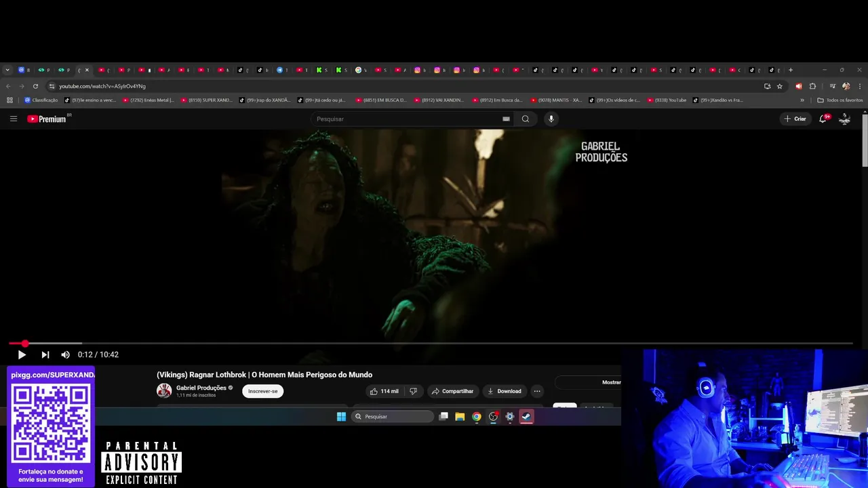Image resolution: width=868 pixels, height=488 pixels.
Task: Open the '(99+)Xandão vs Fra...' bookmark
Action: tap(717, 100)
